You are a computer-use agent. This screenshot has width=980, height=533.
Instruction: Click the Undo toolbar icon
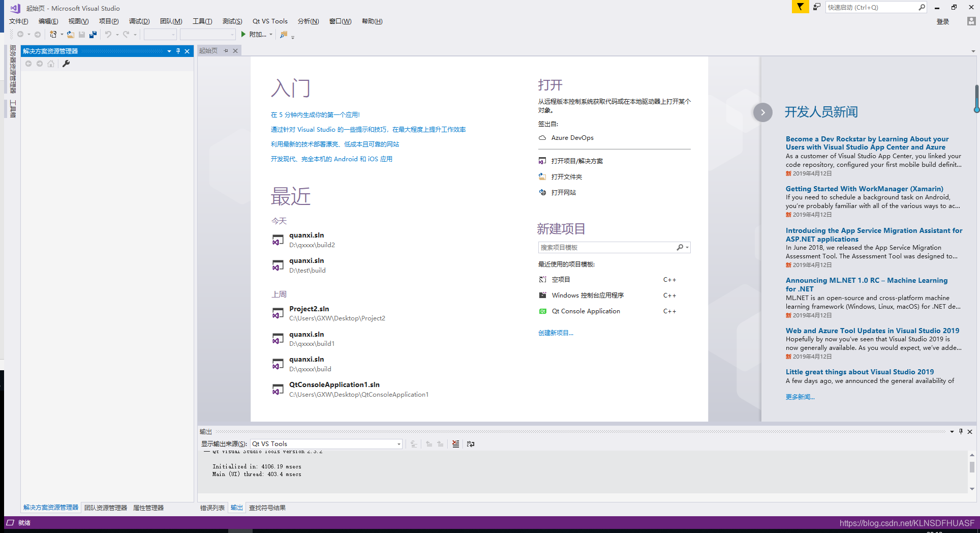click(x=108, y=35)
